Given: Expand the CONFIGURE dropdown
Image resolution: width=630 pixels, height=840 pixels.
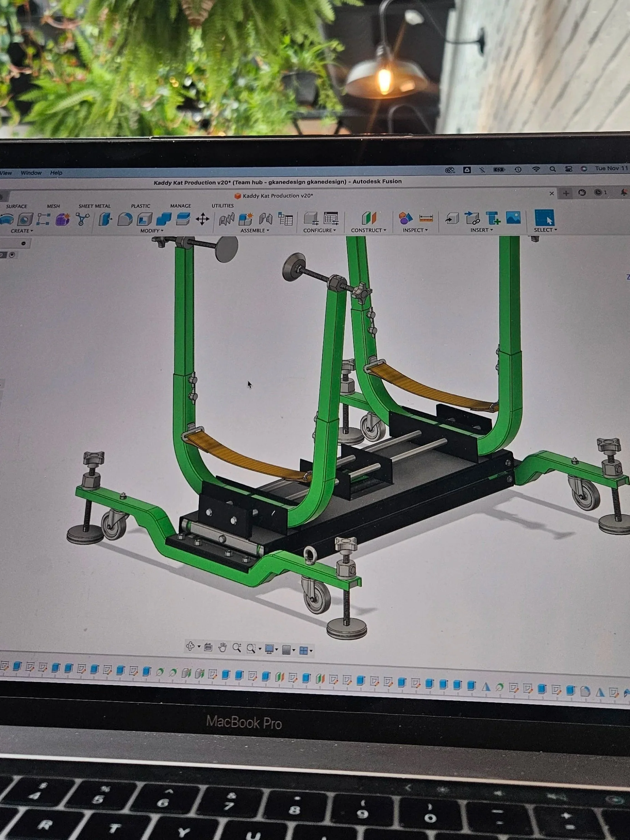Looking at the screenshot, I should click(x=319, y=230).
